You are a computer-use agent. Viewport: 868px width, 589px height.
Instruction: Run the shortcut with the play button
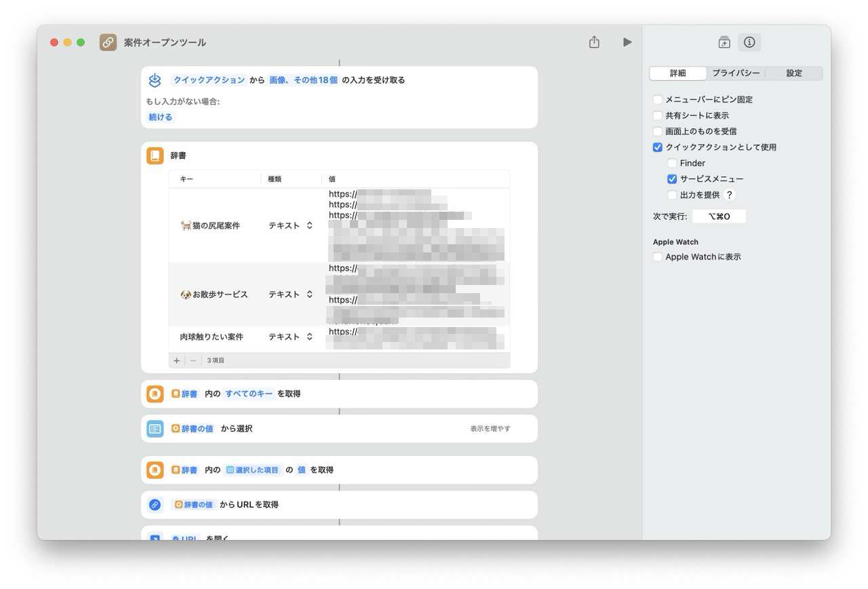point(627,42)
